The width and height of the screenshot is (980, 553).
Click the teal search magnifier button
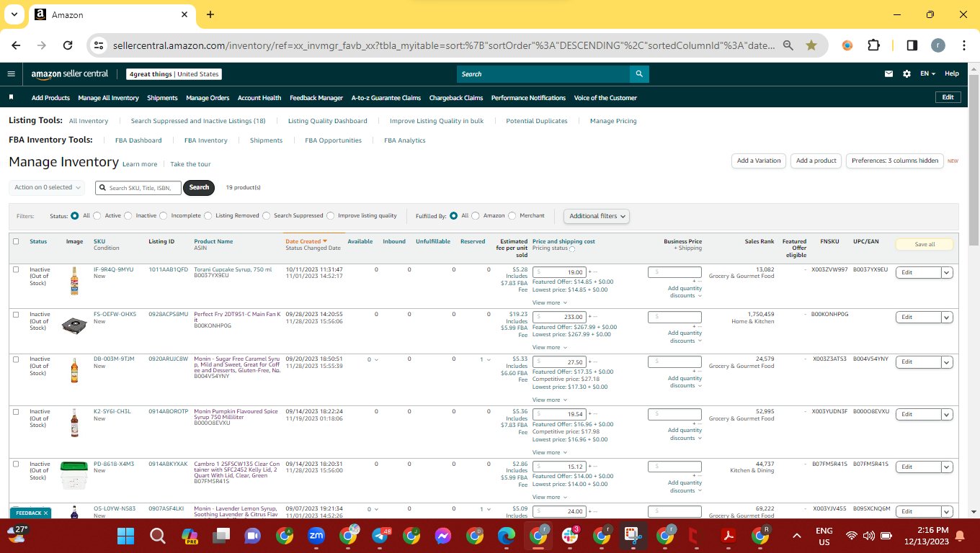tap(639, 73)
